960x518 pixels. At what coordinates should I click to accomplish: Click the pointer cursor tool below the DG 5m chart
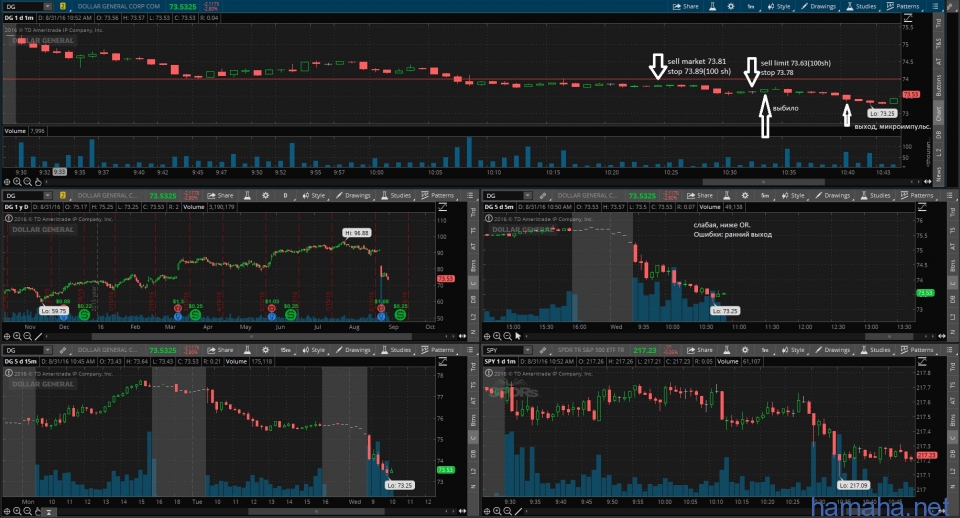pos(518,336)
